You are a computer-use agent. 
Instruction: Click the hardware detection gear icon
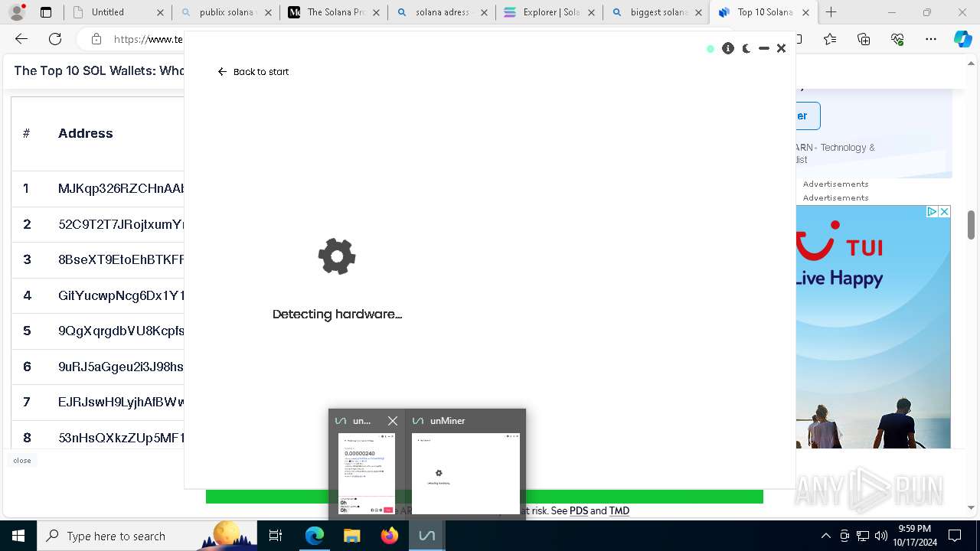click(x=337, y=256)
